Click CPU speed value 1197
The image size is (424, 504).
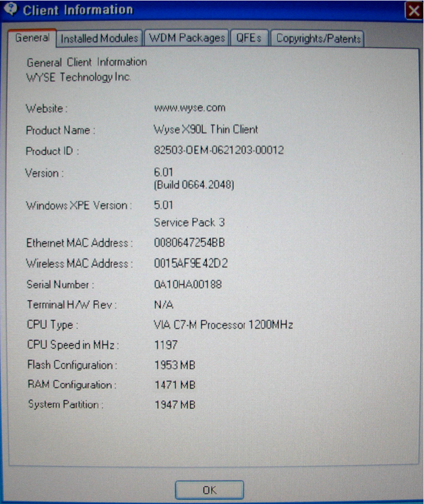[166, 345]
